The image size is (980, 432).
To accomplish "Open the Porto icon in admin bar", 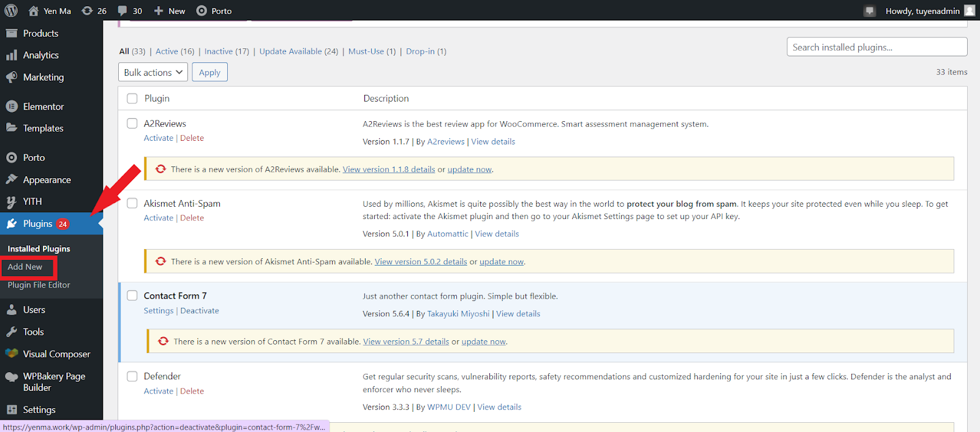I will click(x=202, y=10).
